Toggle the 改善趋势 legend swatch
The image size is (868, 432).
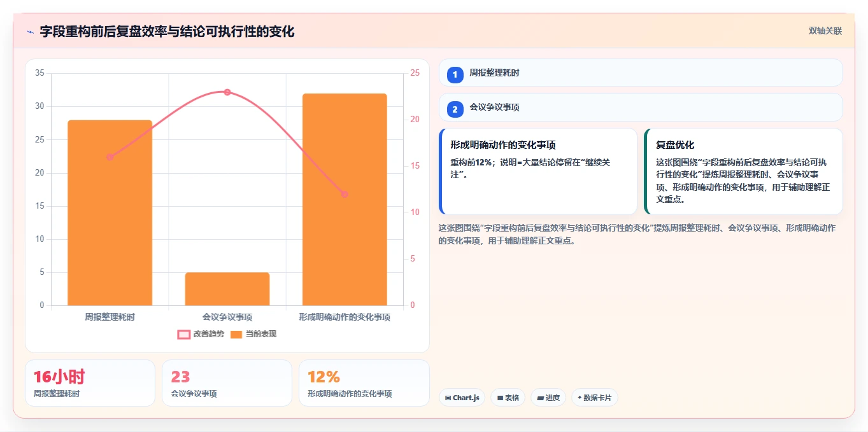[183, 335]
